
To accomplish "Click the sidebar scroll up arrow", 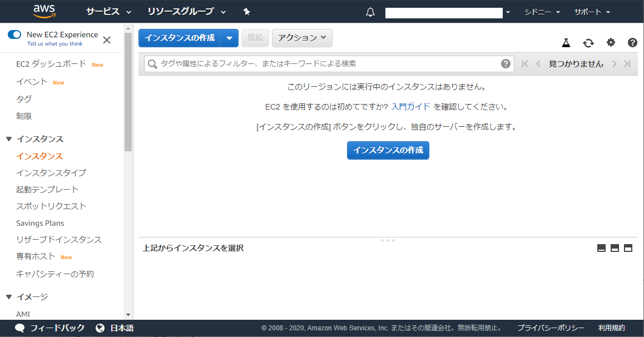I will click(128, 28).
